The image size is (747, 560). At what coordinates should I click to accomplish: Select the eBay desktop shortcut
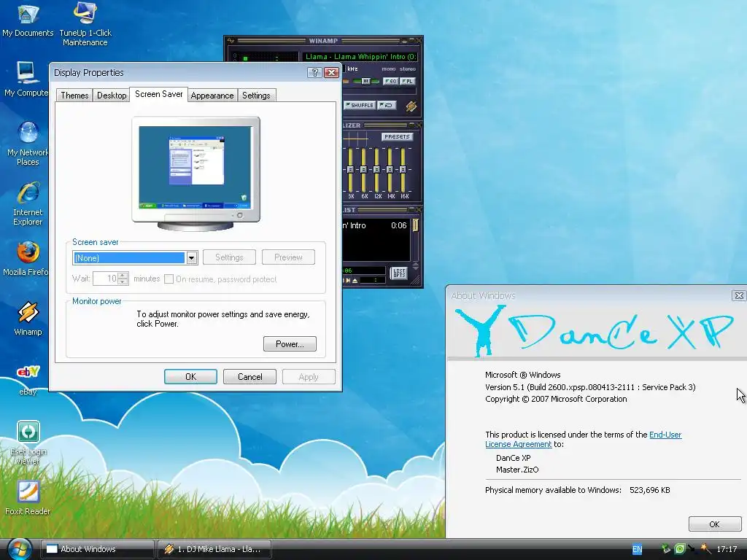point(28,379)
